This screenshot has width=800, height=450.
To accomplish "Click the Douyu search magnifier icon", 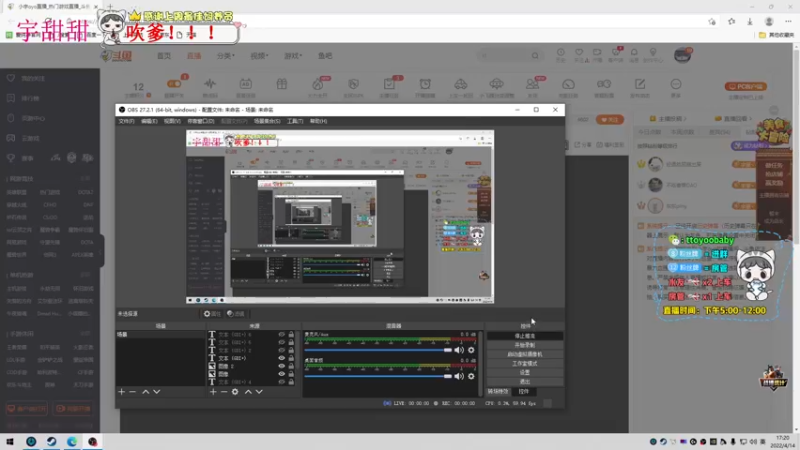I will click(535, 56).
